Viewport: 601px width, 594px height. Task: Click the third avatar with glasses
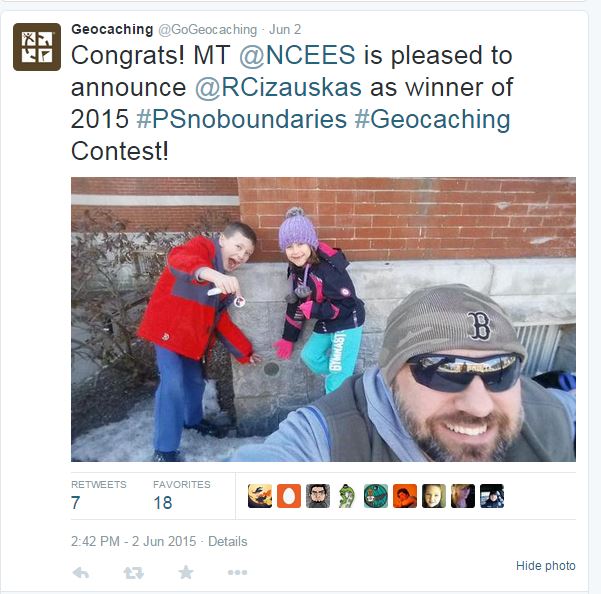click(x=318, y=496)
